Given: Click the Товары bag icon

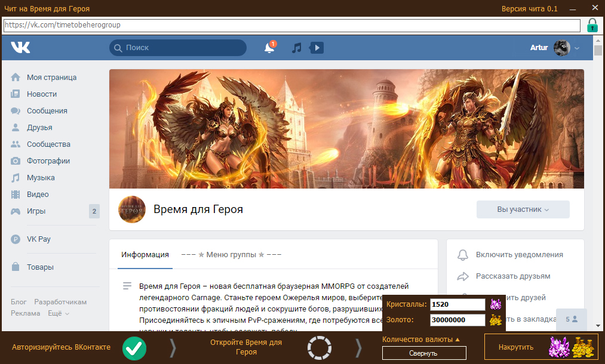Looking at the screenshot, I should [x=16, y=267].
